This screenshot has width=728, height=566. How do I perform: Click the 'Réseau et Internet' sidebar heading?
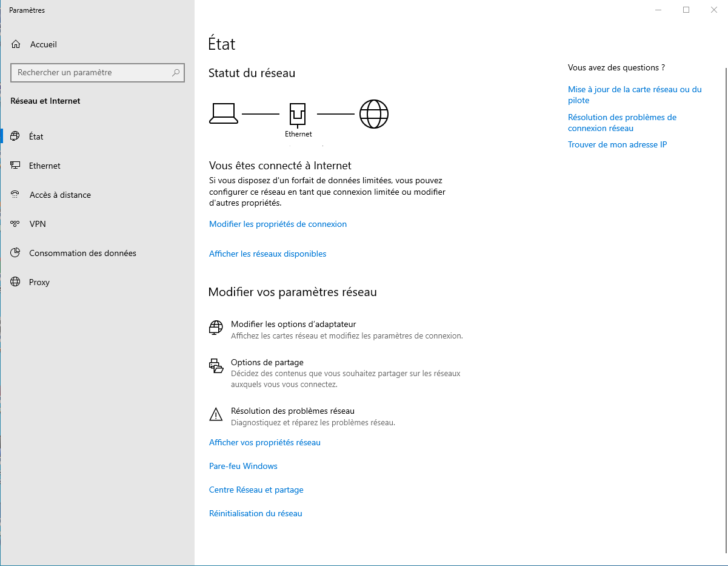point(45,101)
